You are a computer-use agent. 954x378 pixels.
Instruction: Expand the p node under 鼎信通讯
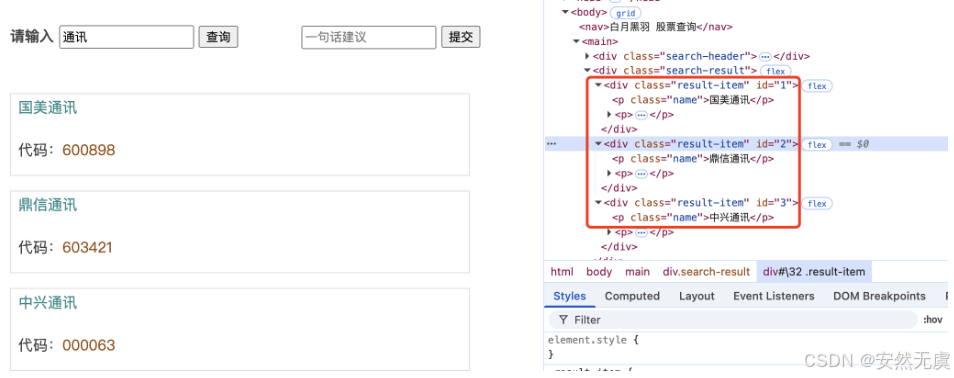point(609,173)
